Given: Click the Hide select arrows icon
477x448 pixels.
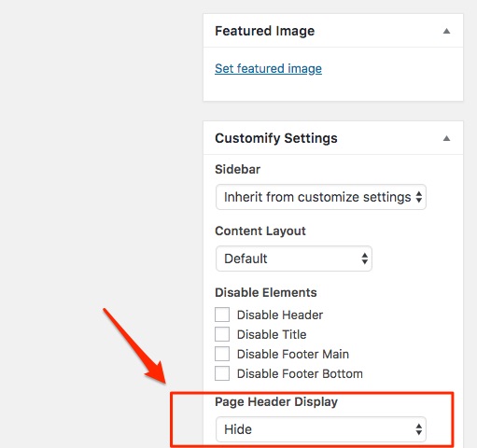Looking at the screenshot, I should (419, 429).
